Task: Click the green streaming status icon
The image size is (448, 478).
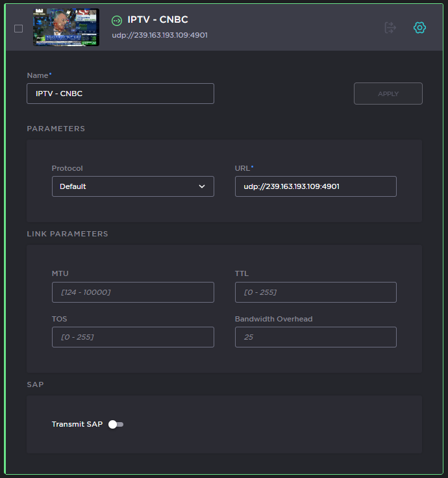Action: pos(117,21)
